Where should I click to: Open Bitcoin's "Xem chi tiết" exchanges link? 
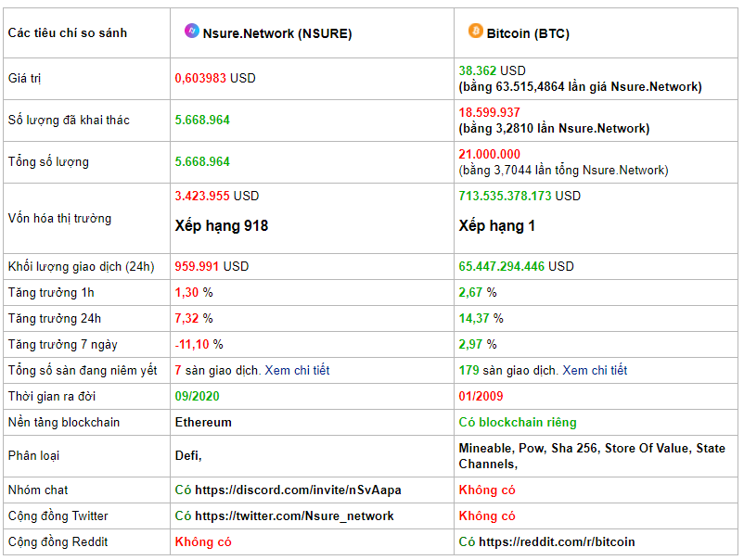click(595, 370)
